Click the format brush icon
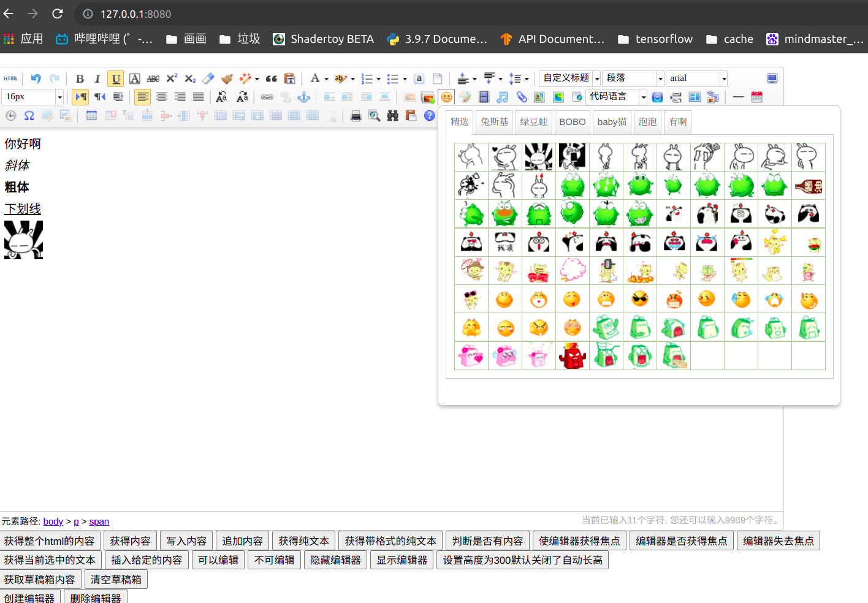The height and width of the screenshot is (603, 868). tap(227, 78)
